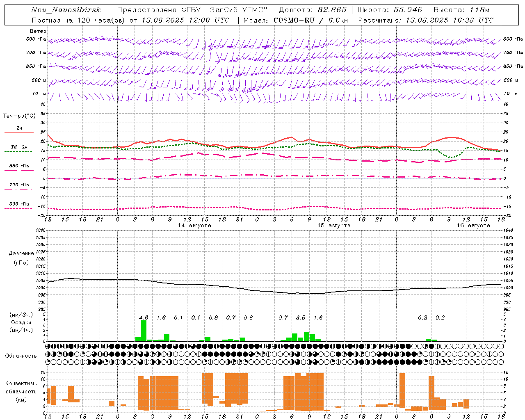Viewport: 525px width, 420px height.
Task: Click the station name Nov_Novosibirsk
Action: [x=66, y=10]
